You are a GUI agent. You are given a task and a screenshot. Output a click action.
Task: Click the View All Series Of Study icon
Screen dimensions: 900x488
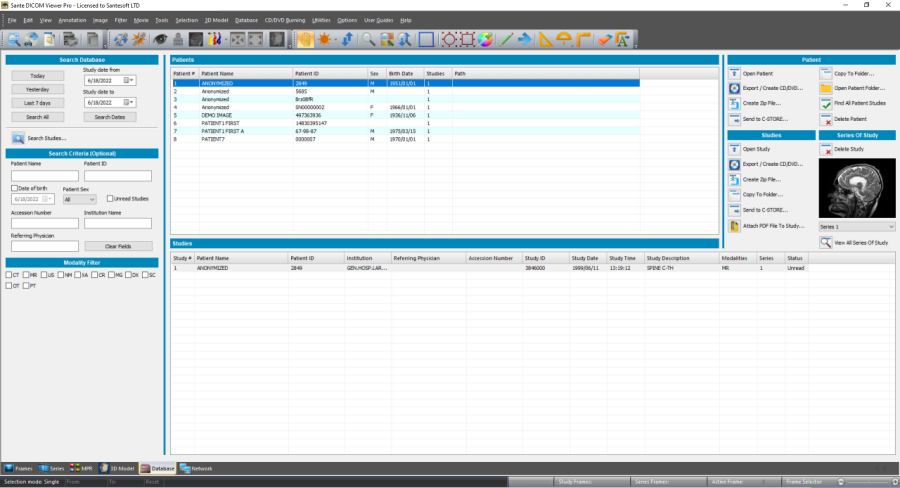click(825, 243)
